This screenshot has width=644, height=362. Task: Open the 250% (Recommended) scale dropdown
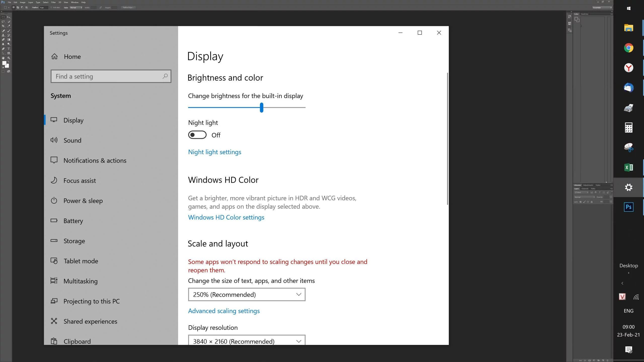(x=247, y=294)
